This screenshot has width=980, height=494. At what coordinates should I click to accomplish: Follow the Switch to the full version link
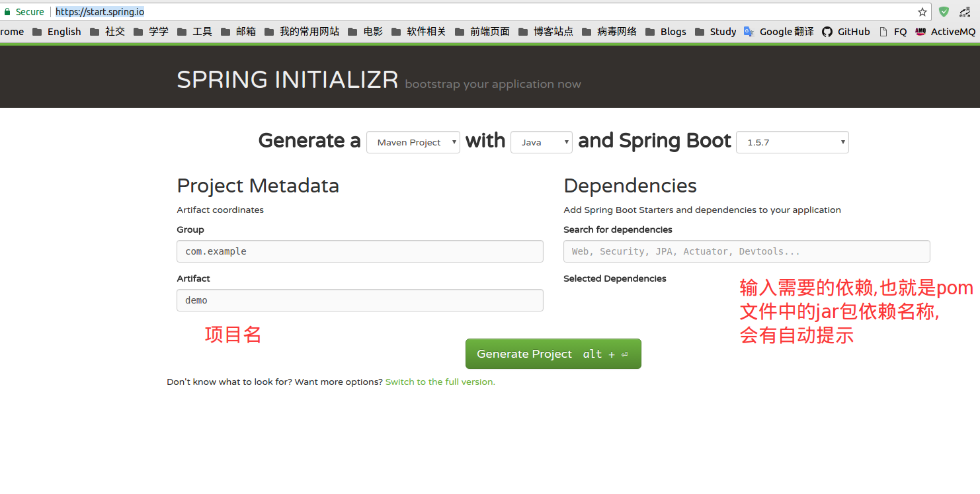pyautogui.click(x=440, y=382)
